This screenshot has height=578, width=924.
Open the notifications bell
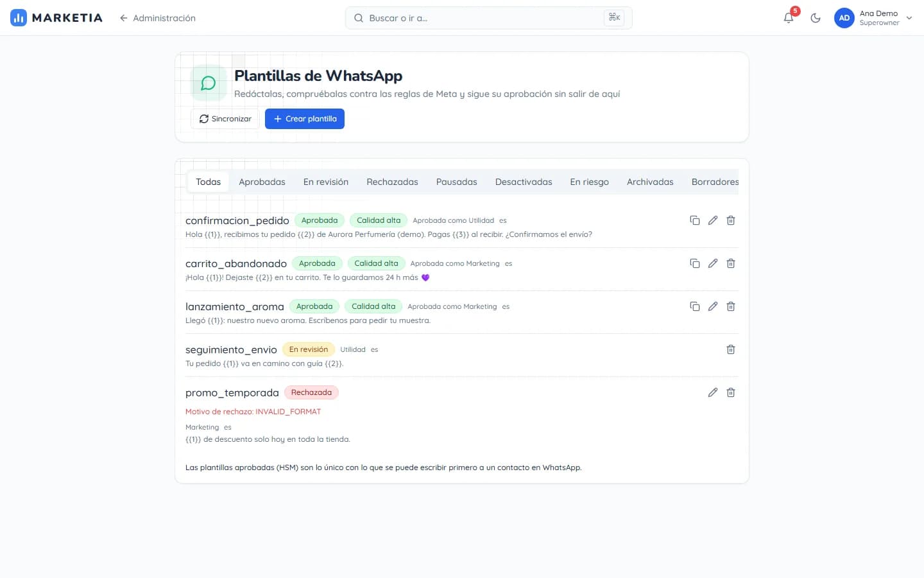(x=789, y=18)
